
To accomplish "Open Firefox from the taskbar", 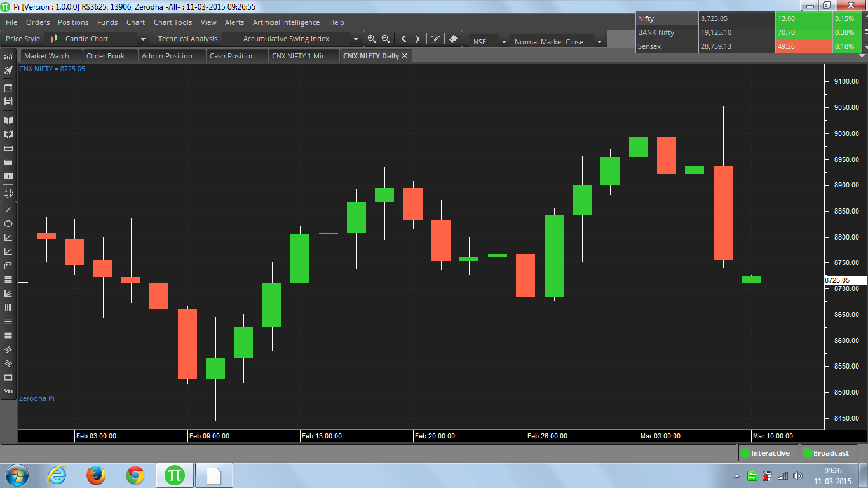I will coord(96,475).
